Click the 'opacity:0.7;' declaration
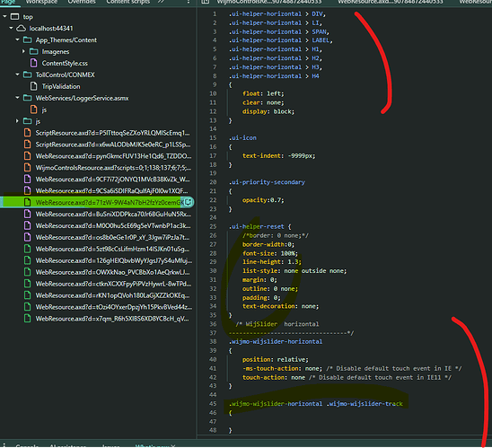The image size is (492, 448). (x=263, y=200)
